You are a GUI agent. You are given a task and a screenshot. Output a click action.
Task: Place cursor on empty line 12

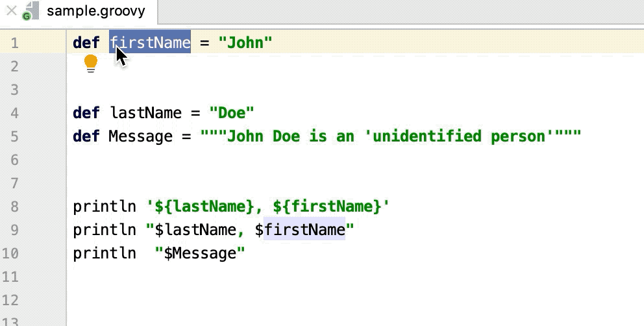click(x=260, y=300)
